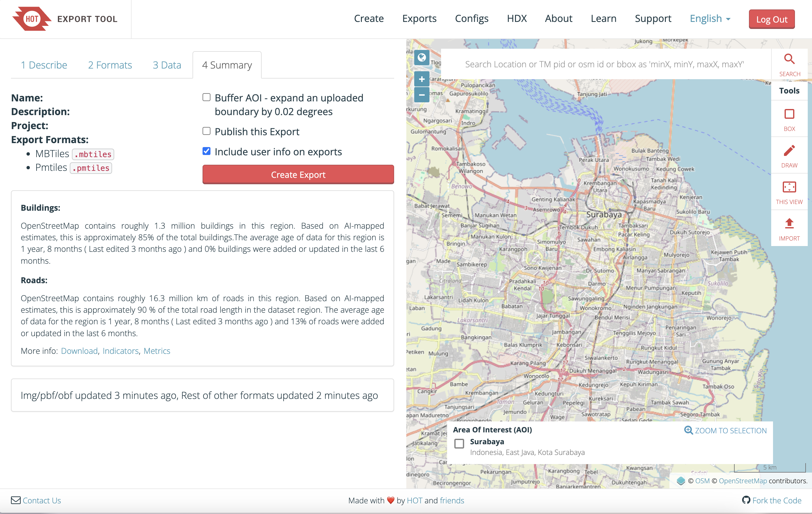812x514 pixels.
Task: Open the 3 Data tab
Action: [167, 65]
